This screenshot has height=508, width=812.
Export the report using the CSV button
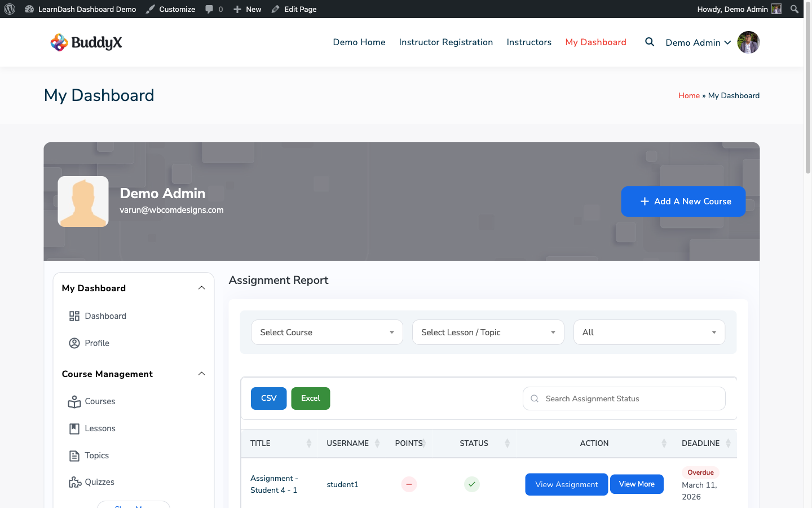[x=268, y=398]
